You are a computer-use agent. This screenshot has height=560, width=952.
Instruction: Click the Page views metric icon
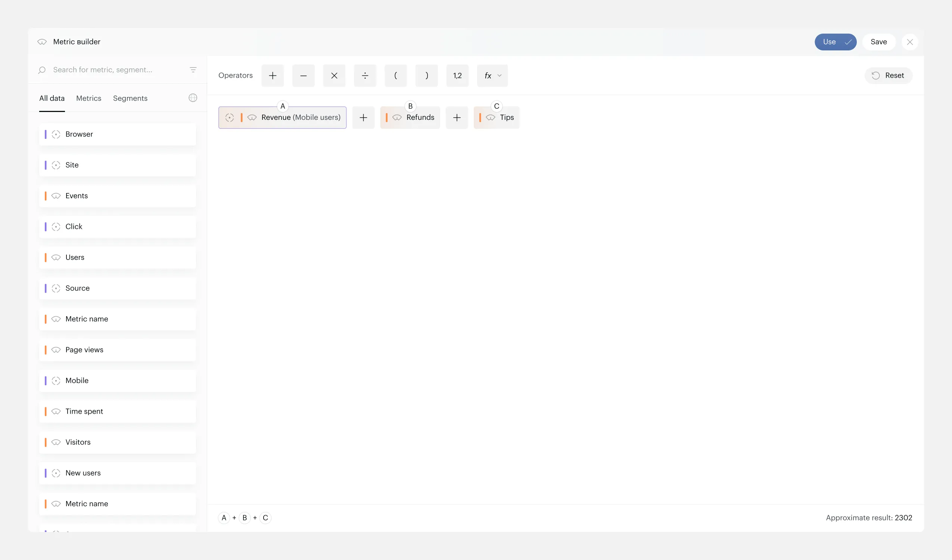56,350
